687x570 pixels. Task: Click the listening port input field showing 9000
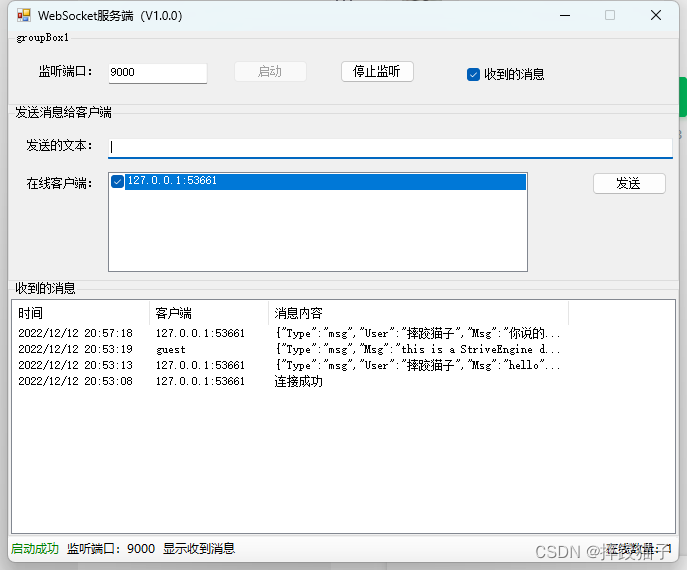pos(158,73)
